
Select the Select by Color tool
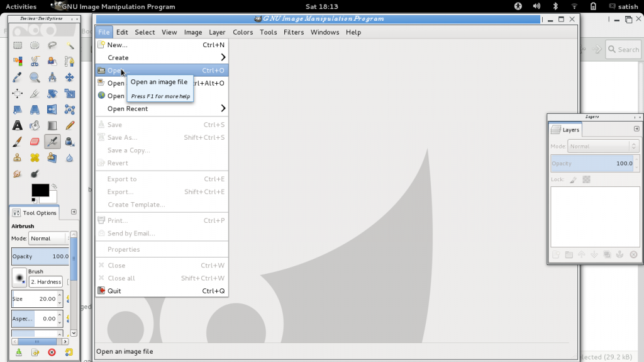tap(17, 61)
